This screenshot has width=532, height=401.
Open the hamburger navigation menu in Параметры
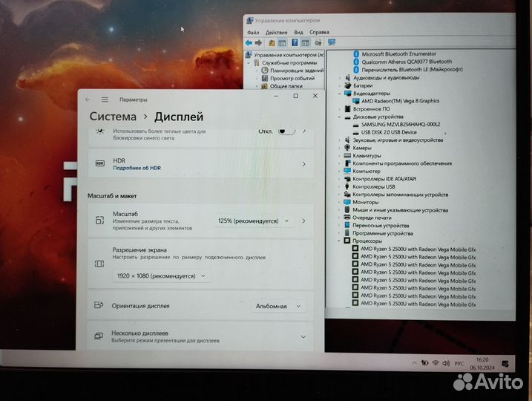pos(105,100)
